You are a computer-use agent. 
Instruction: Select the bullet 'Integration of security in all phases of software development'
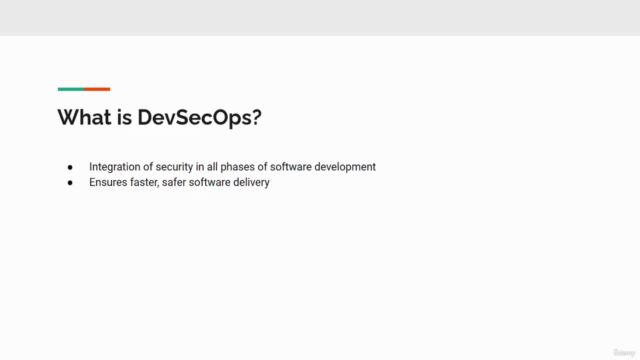pos(232,167)
